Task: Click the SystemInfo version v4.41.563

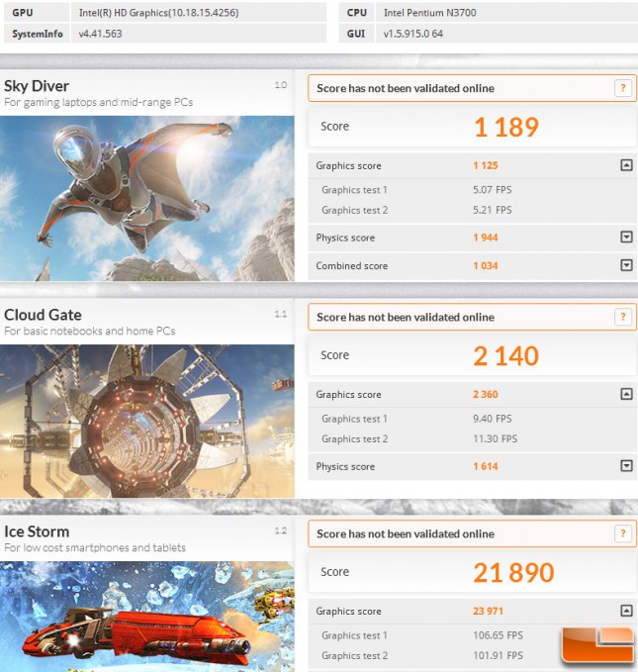Action: pos(100,34)
